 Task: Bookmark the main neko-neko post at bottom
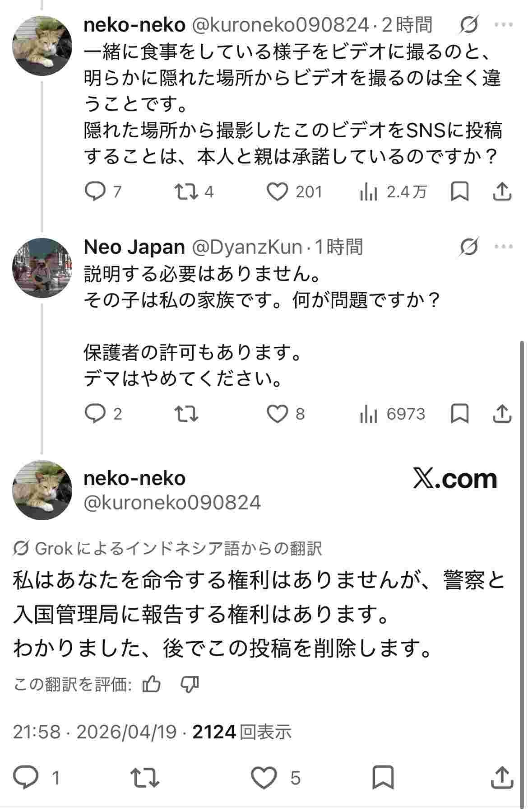[x=383, y=778]
